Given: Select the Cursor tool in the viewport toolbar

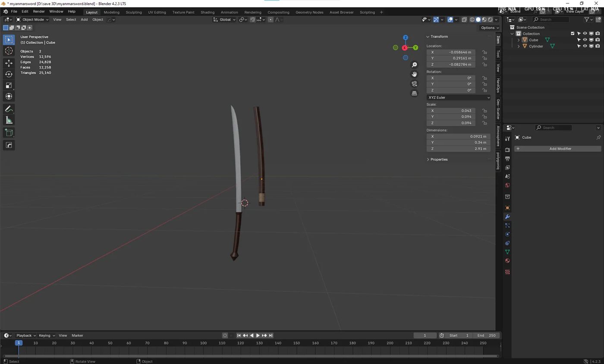Looking at the screenshot, I should tap(9, 51).
